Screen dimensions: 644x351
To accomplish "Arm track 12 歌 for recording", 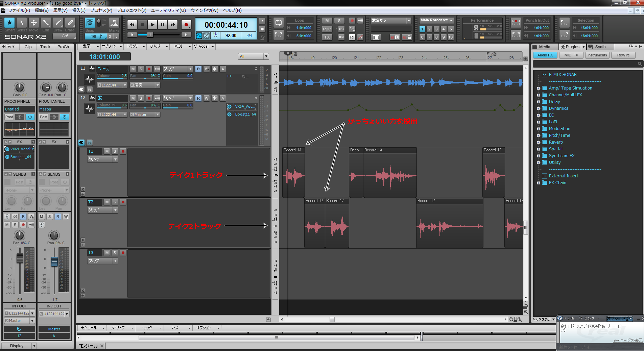I will point(149,98).
